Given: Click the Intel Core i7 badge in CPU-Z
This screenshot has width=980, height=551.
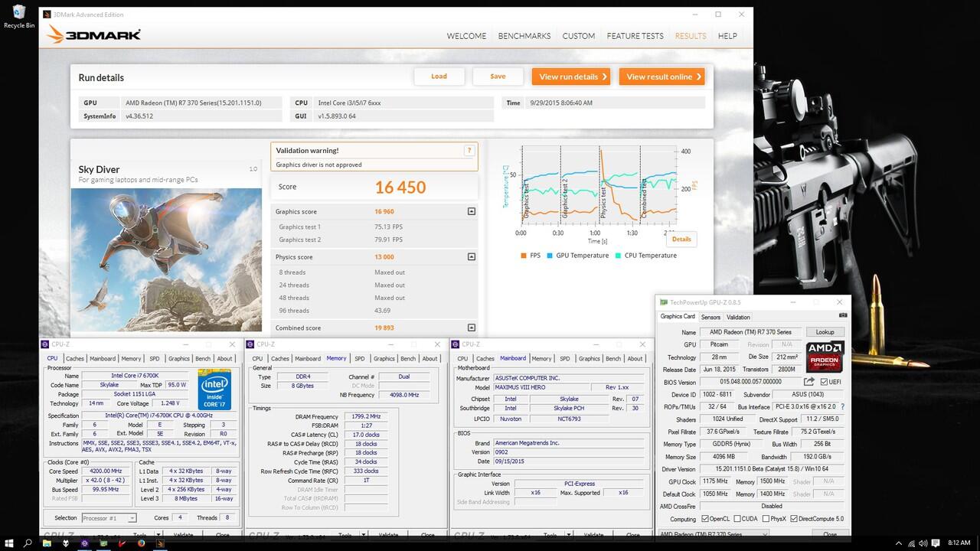Looking at the screenshot, I should (215, 390).
